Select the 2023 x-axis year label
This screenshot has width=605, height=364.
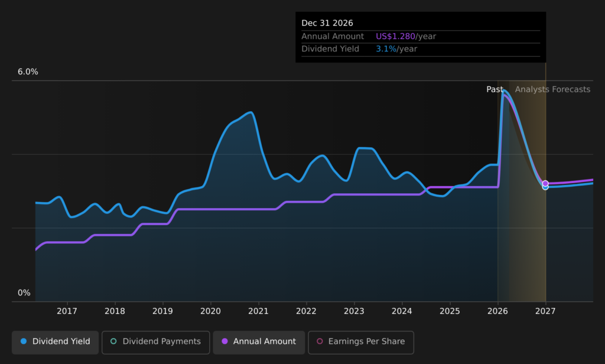pyautogui.click(x=354, y=311)
